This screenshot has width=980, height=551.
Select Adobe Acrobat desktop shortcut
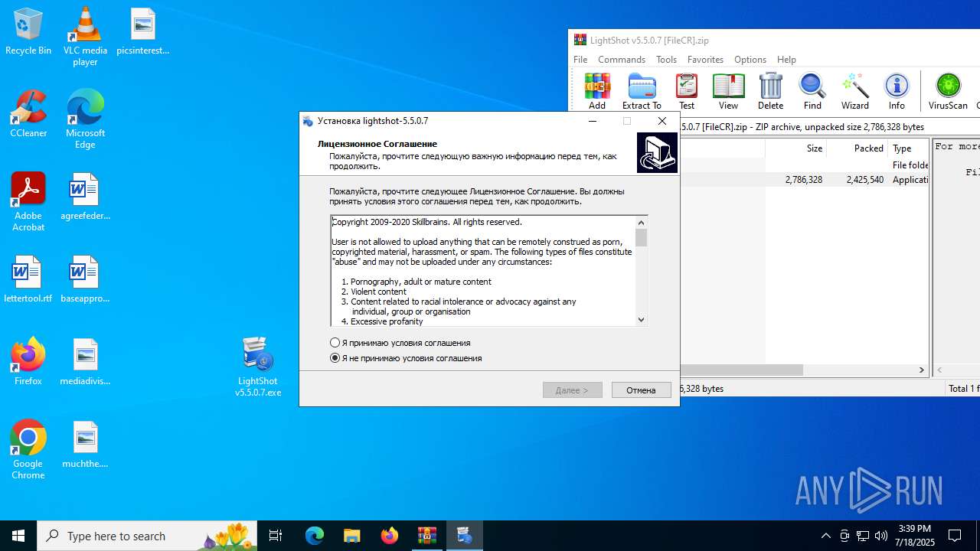coord(28,202)
